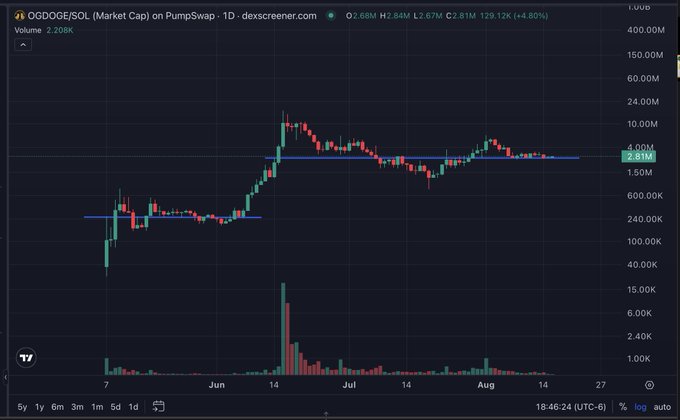
Task: Click the tallest volume bar in mid-June
Action: point(283,328)
